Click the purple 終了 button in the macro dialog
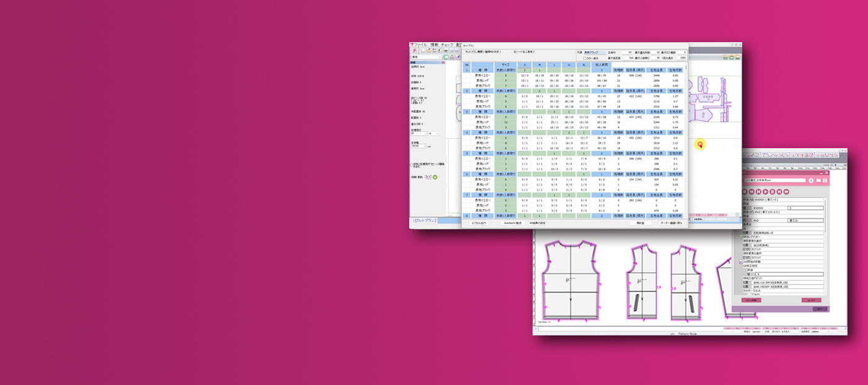The image size is (868, 385). pyautogui.click(x=820, y=309)
